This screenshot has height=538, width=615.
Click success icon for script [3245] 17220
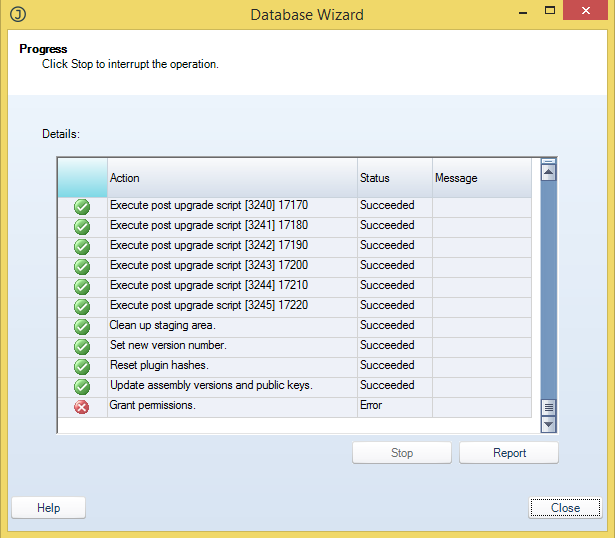[82, 306]
